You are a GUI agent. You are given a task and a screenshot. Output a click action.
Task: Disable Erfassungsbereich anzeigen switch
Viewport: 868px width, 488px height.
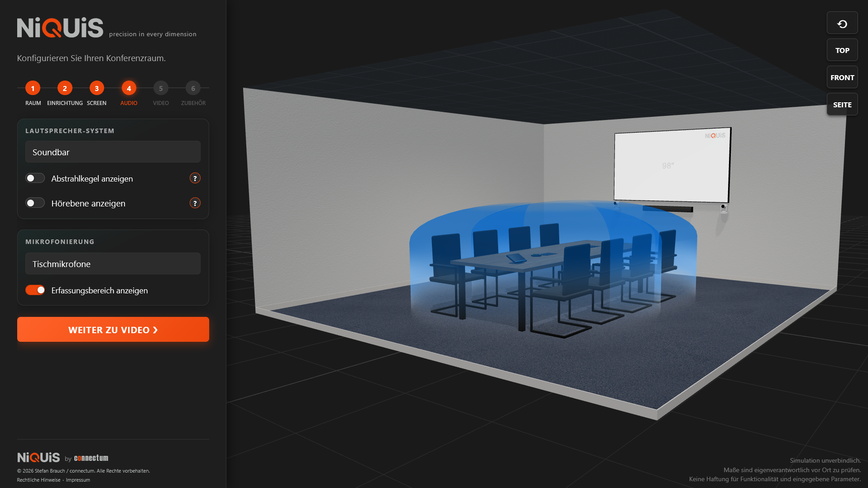click(x=35, y=290)
